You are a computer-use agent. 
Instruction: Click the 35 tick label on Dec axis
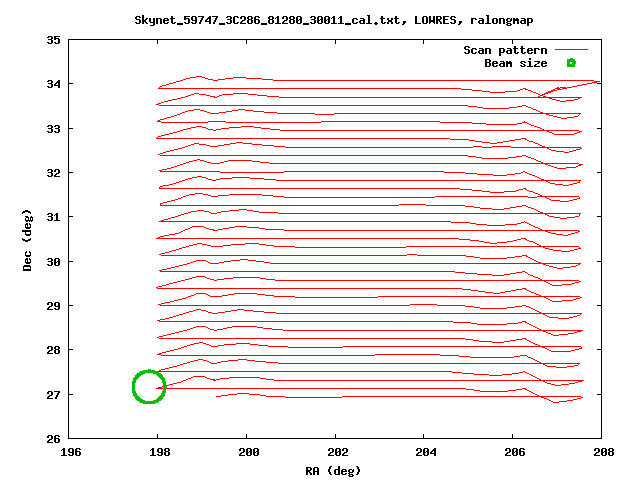point(53,40)
